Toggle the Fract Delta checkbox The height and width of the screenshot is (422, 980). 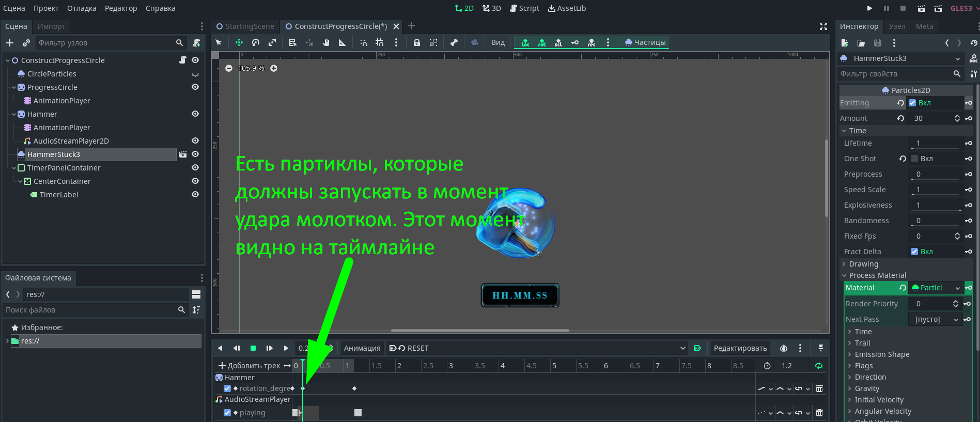[x=914, y=252]
